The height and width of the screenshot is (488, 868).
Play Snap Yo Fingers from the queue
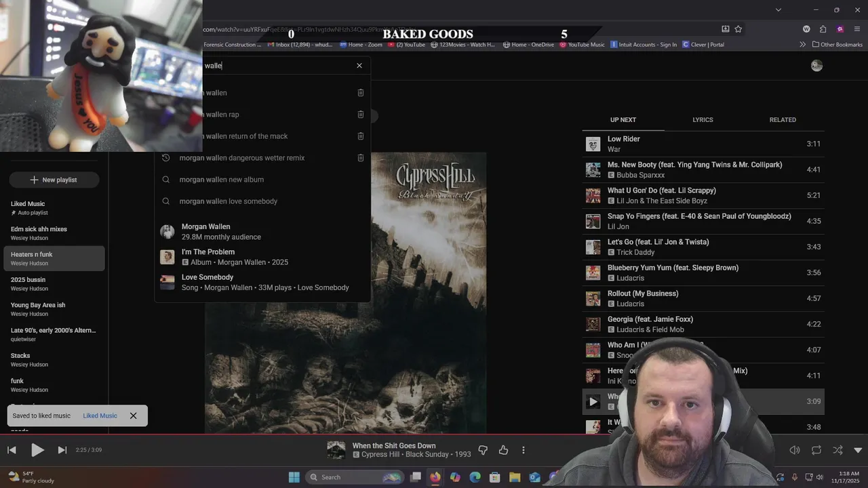703,221
